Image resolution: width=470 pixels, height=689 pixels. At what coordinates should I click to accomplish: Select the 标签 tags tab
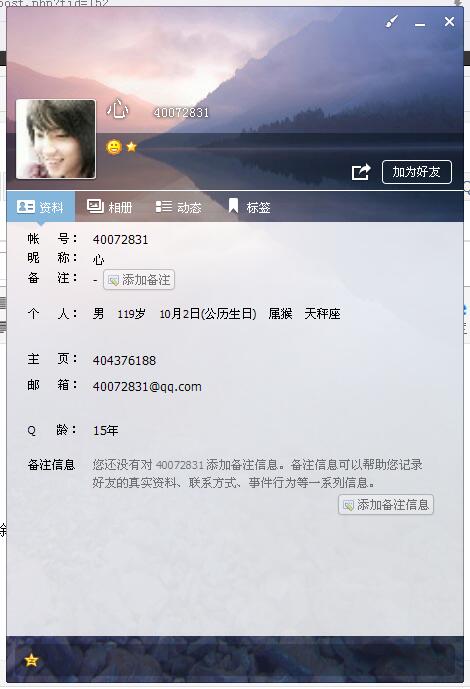click(249, 207)
